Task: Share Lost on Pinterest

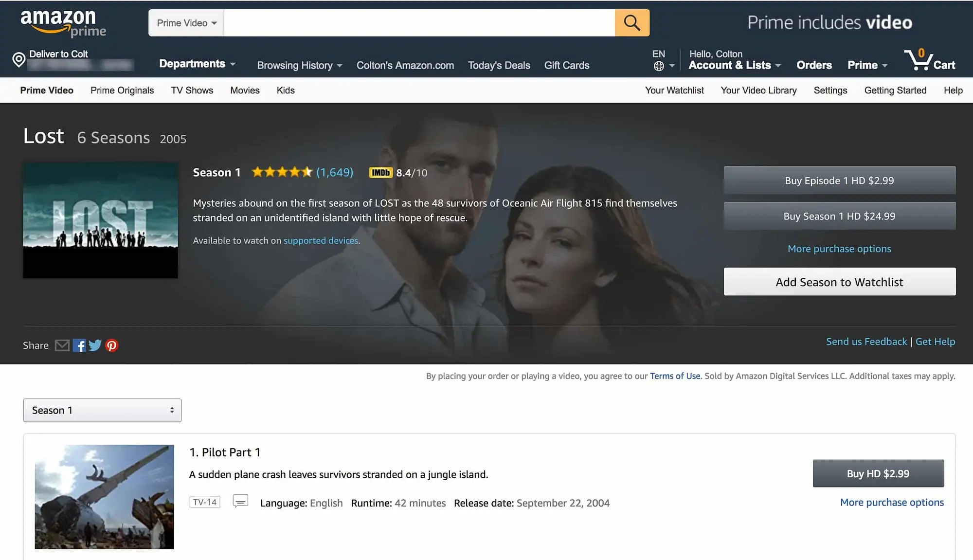Action: click(x=111, y=345)
